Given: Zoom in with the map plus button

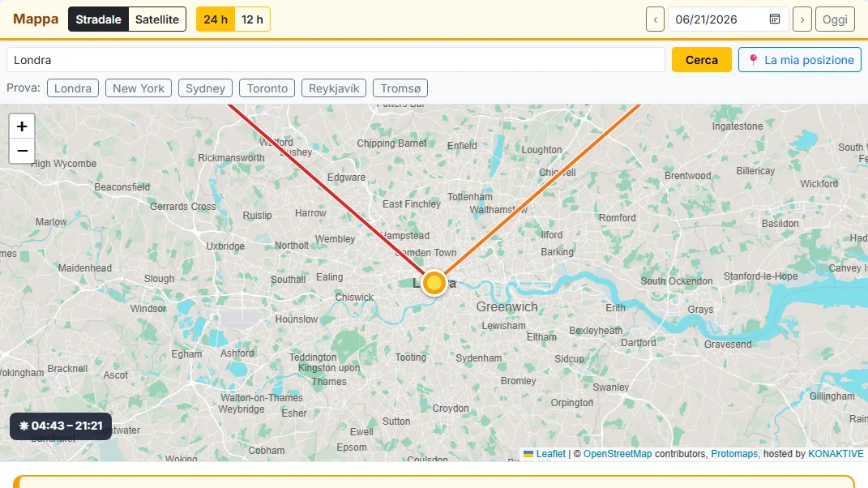Looking at the screenshot, I should coord(22,126).
